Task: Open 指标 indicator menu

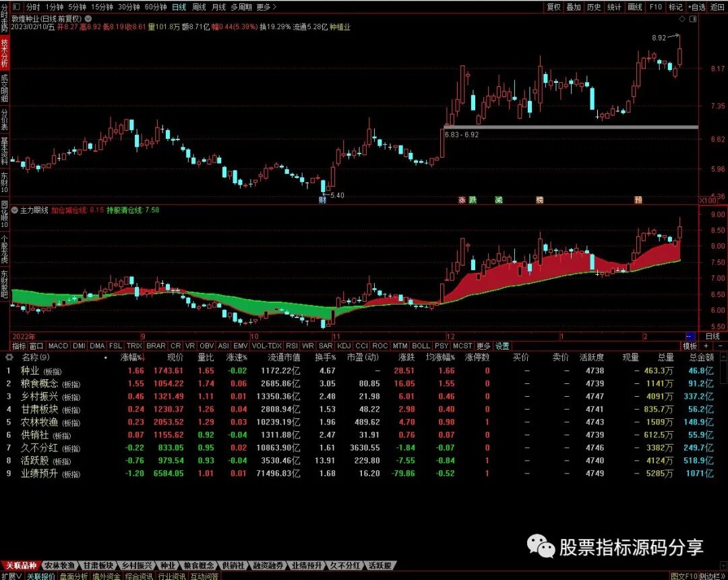Action: [x=19, y=346]
